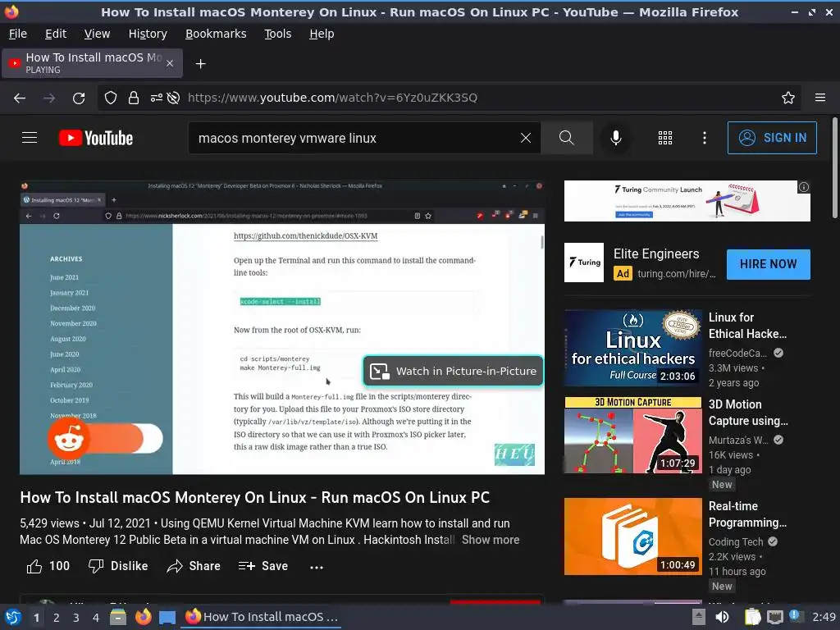Open the YouTube apps grid icon
Image resolution: width=840 pixels, height=630 pixels.
click(x=664, y=138)
